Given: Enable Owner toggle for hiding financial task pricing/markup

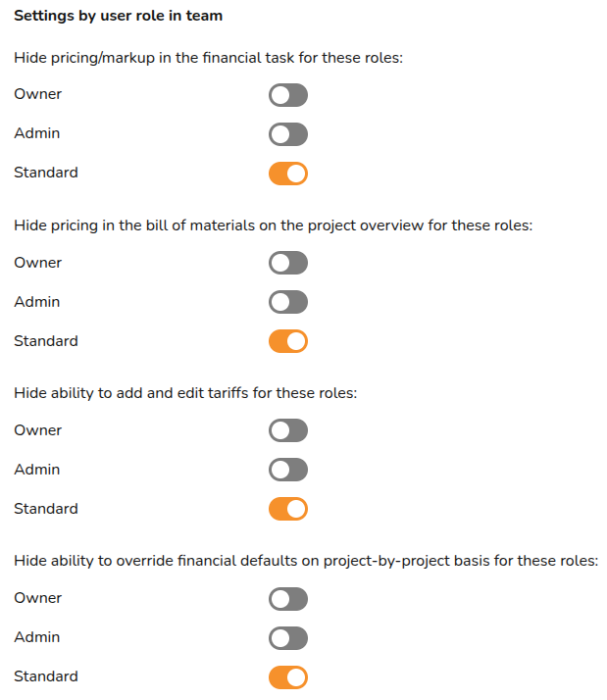Looking at the screenshot, I should [x=288, y=95].
